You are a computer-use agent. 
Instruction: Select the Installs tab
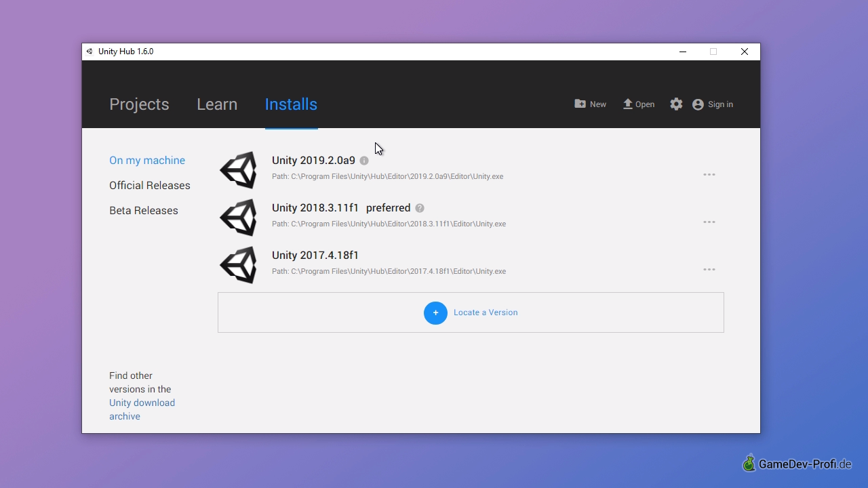(291, 104)
